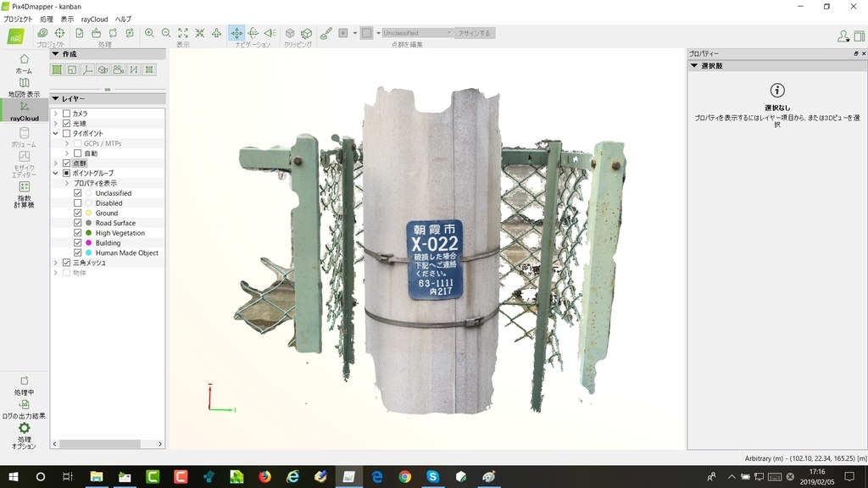
Task: Click the アサインする button
Action: tap(475, 33)
